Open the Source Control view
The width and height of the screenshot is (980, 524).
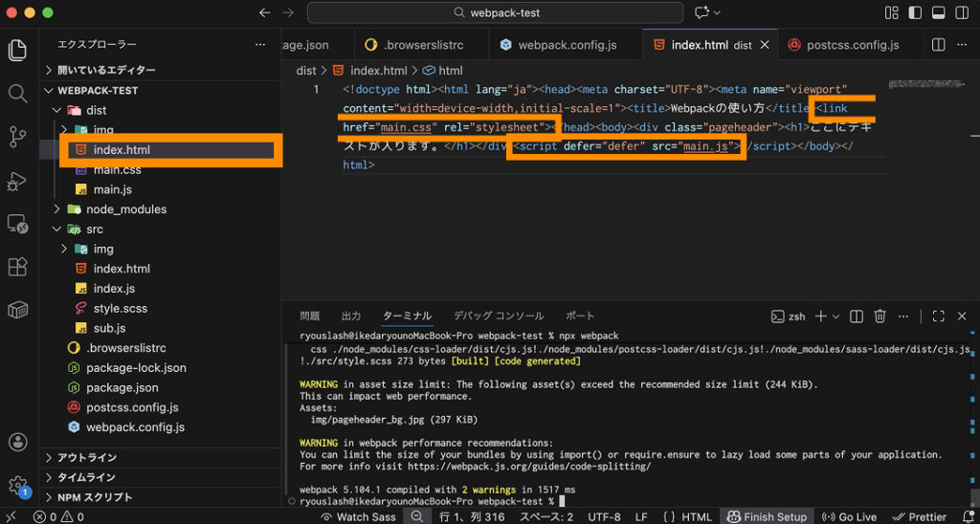(17, 137)
